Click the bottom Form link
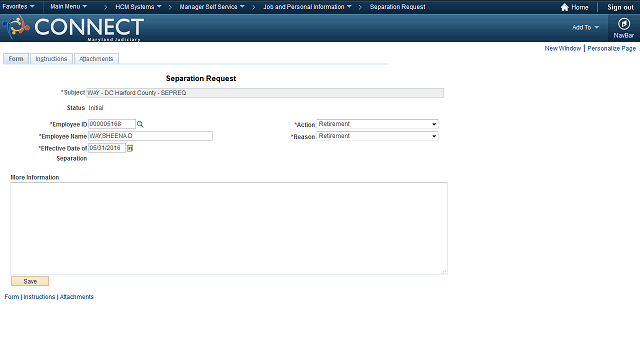This screenshot has width=640, height=360. click(x=12, y=297)
